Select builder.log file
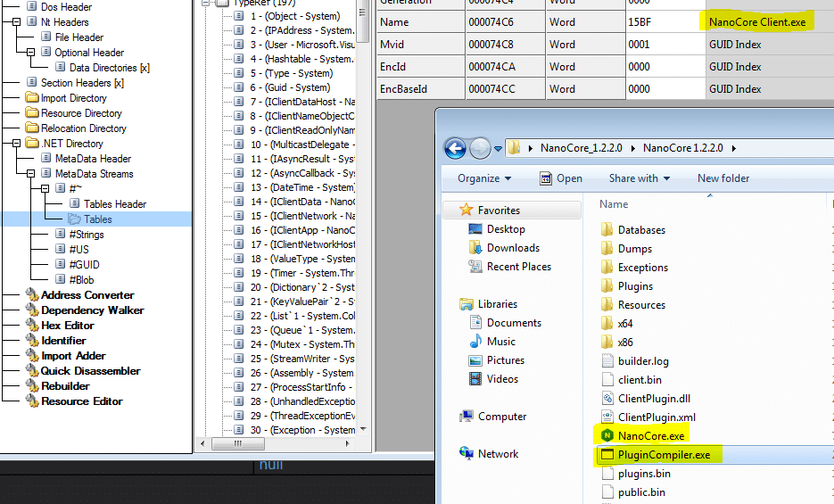The width and height of the screenshot is (834, 504). (x=643, y=361)
